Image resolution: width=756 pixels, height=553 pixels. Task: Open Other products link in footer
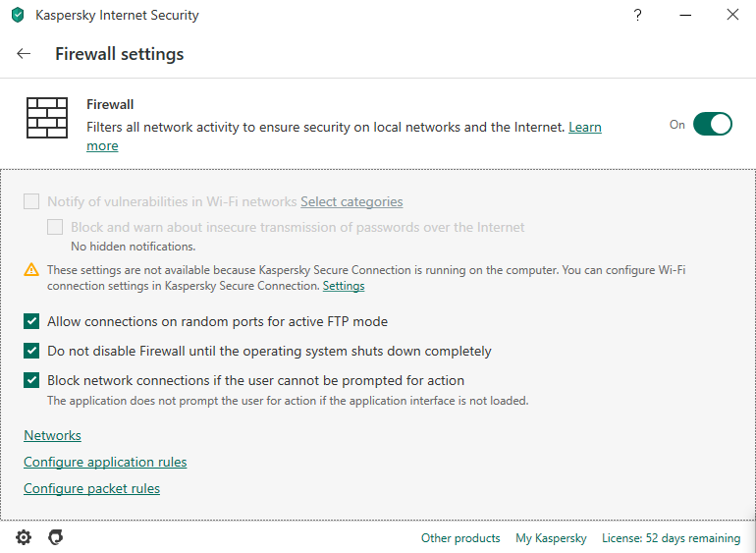coord(460,538)
